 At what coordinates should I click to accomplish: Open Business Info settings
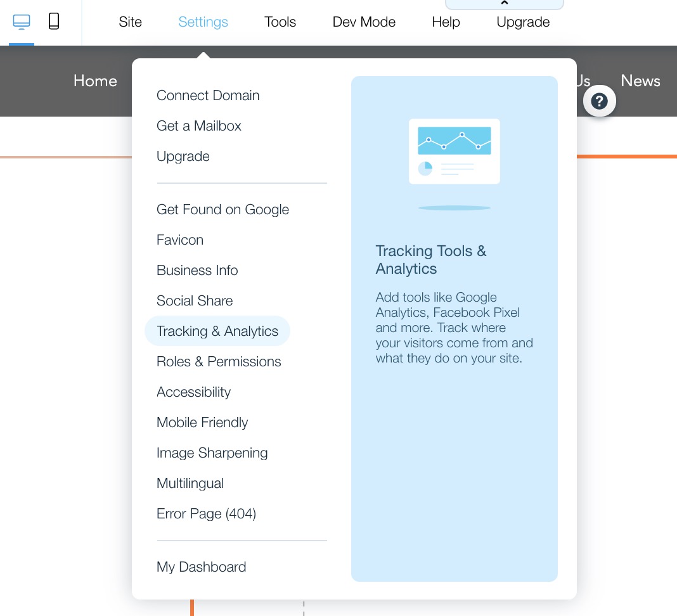click(197, 271)
